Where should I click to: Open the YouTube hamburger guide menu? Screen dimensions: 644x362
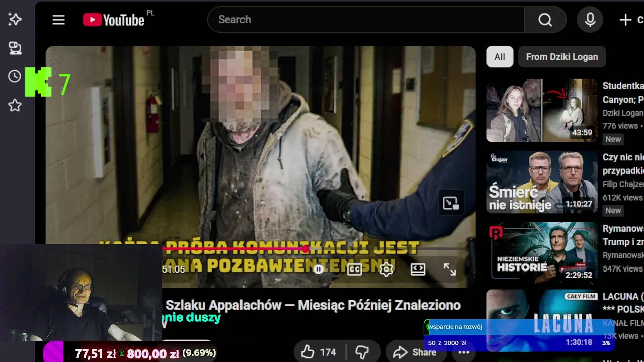pyautogui.click(x=59, y=20)
